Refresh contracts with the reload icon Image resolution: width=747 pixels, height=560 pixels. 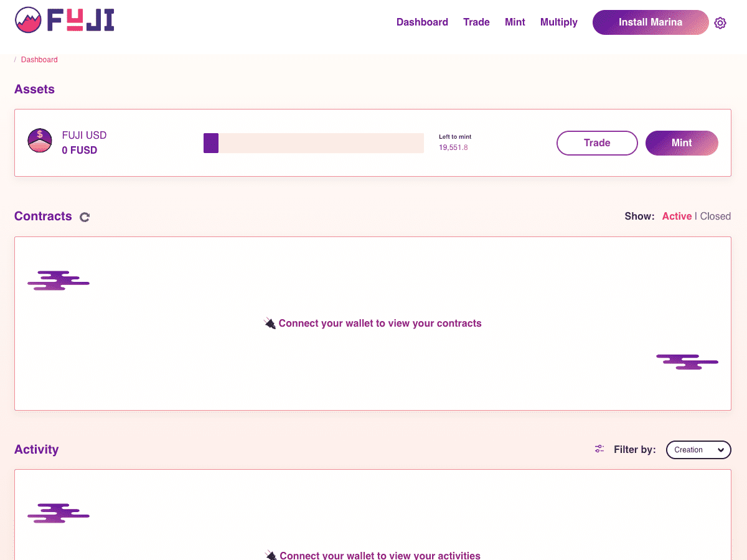pyautogui.click(x=85, y=217)
